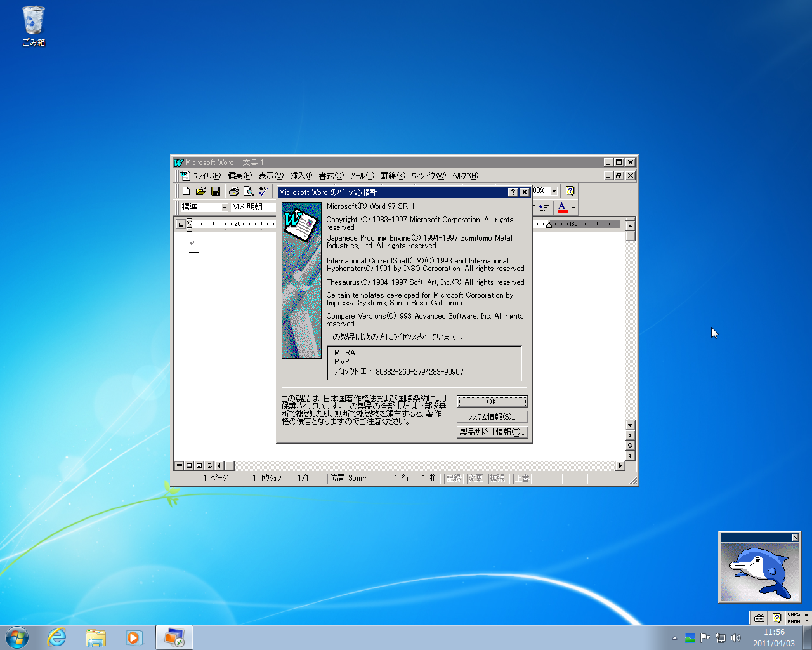Click the previous page double-arrow button
The width and height of the screenshot is (812, 650).
tap(630, 435)
